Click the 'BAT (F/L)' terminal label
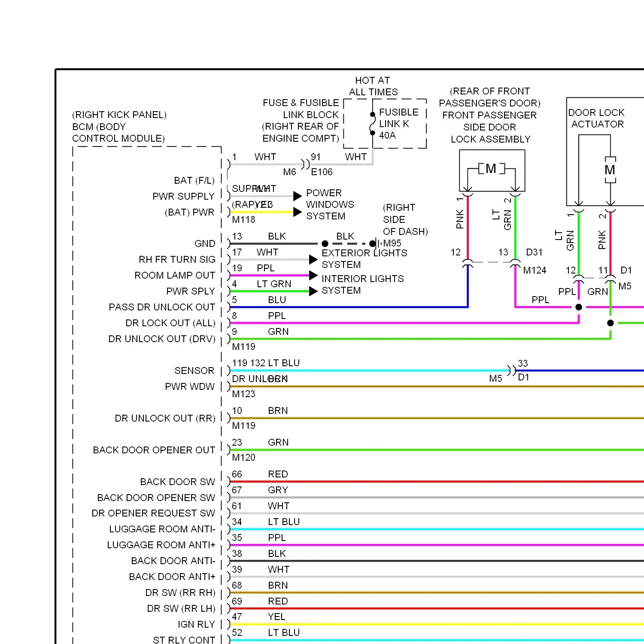This screenshot has height=644, width=644. (x=194, y=180)
